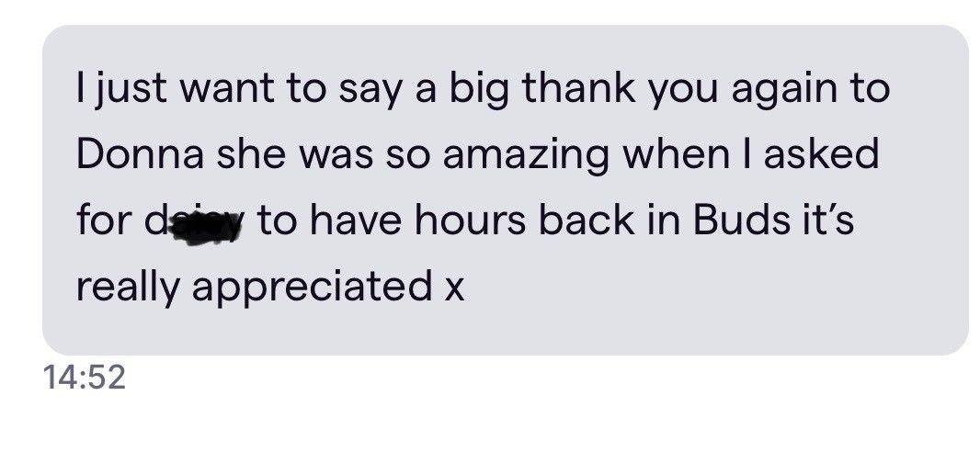The width and height of the screenshot is (980, 452).
Task: Click the 14:52 message timestamp
Action: [x=84, y=377]
